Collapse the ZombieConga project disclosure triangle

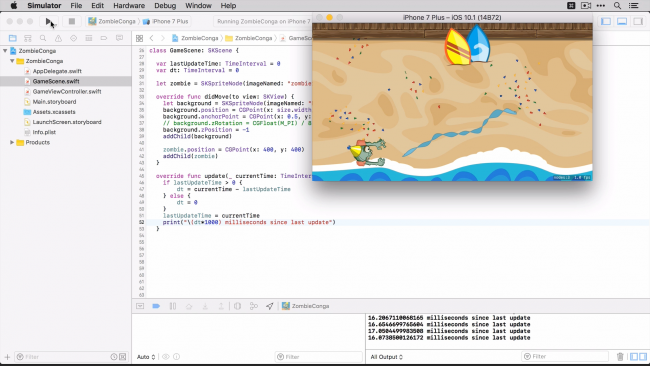click(x=5, y=51)
